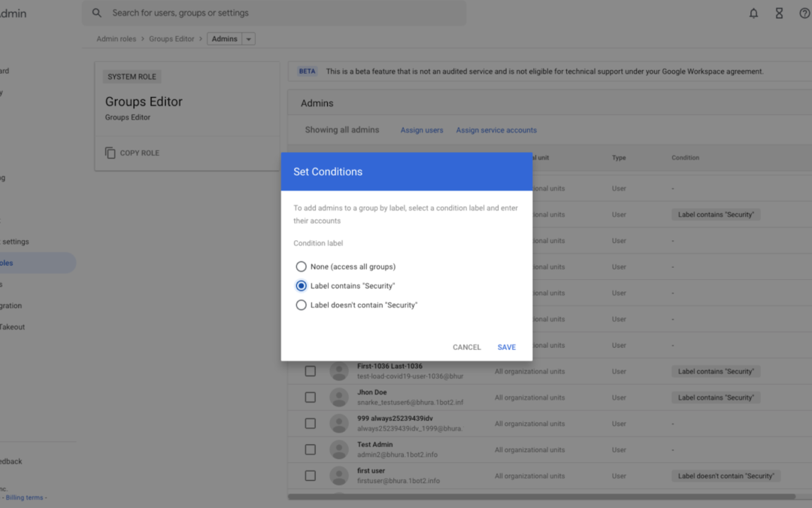Screen dimensions: 812x508
Task: Open the help question mark icon
Action: [804, 13]
